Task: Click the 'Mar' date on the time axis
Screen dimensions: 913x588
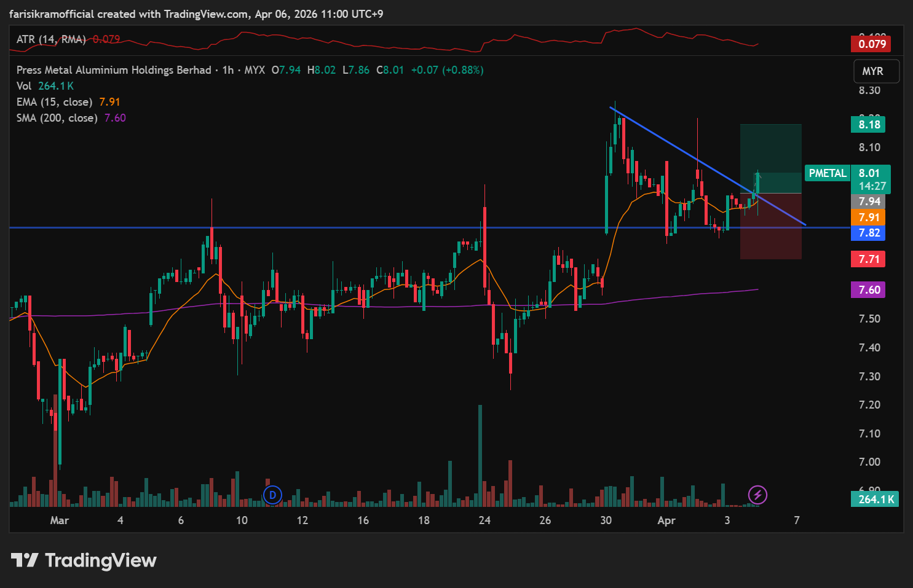Action: pyautogui.click(x=59, y=520)
